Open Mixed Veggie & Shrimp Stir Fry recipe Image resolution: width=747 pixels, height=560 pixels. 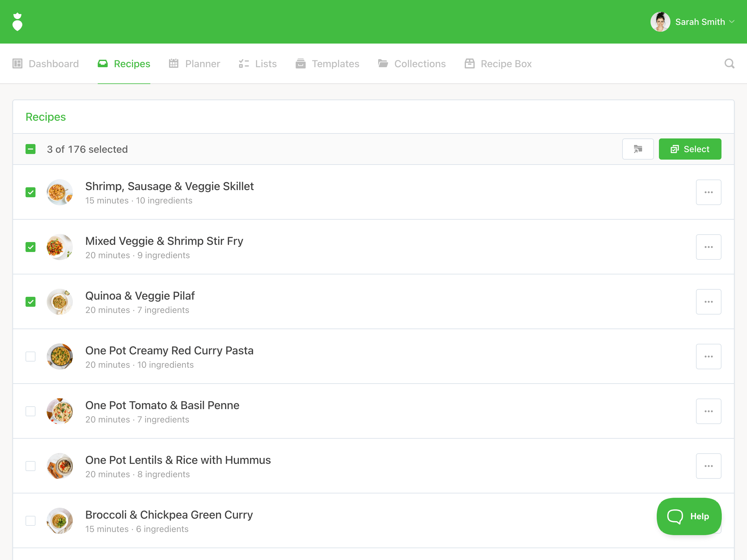164,241
